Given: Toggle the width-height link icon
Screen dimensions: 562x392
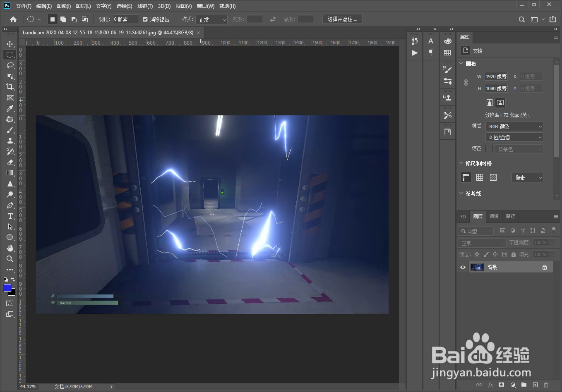Looking at the screenshot, I should (466, 82).
